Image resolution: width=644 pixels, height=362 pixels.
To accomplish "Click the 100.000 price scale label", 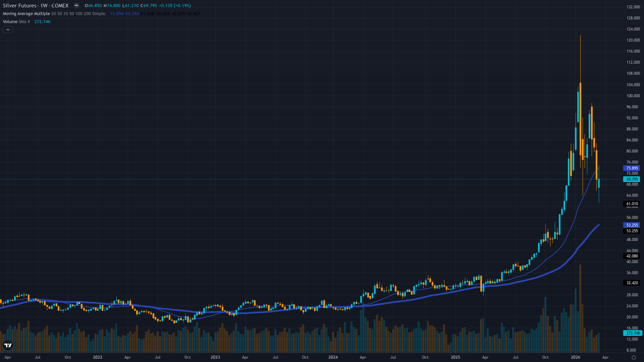I will 633,96.
